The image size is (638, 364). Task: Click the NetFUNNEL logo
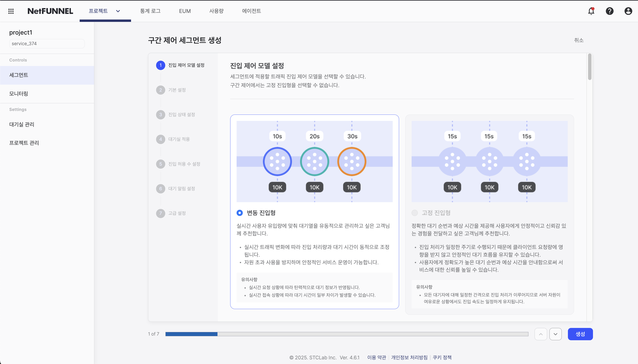tap(50, 11)
